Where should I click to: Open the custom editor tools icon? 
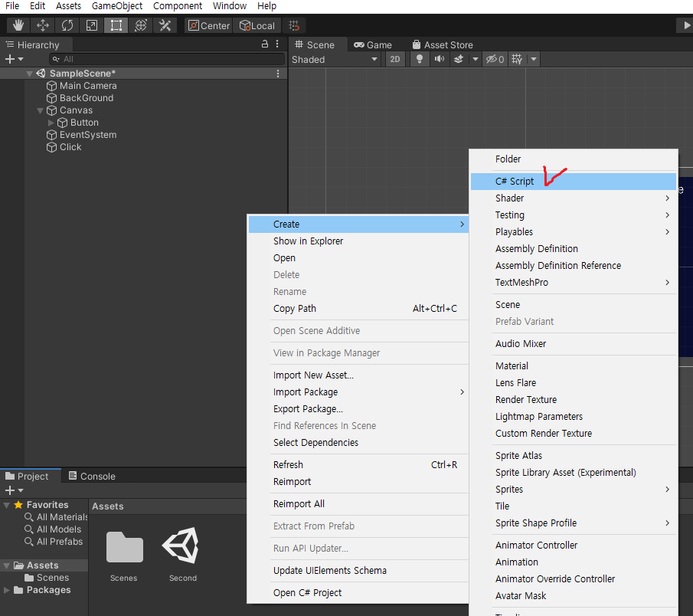[x=165, y=25]
